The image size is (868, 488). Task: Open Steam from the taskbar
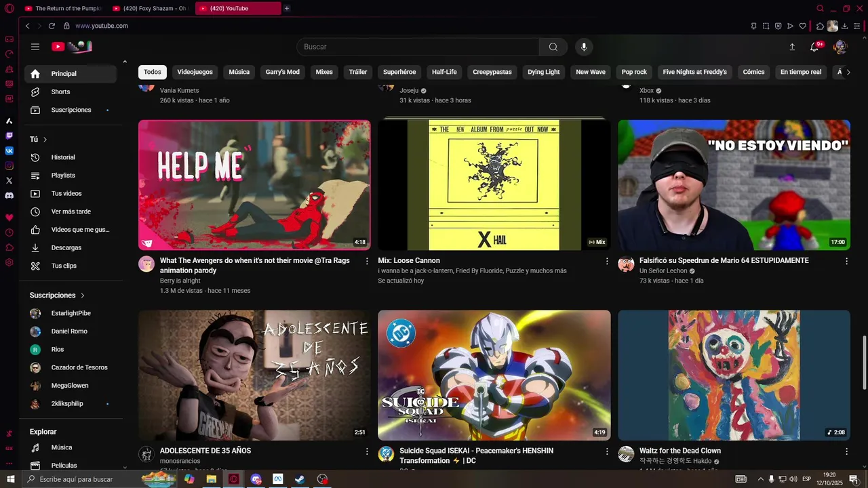[x=299, y=479]
